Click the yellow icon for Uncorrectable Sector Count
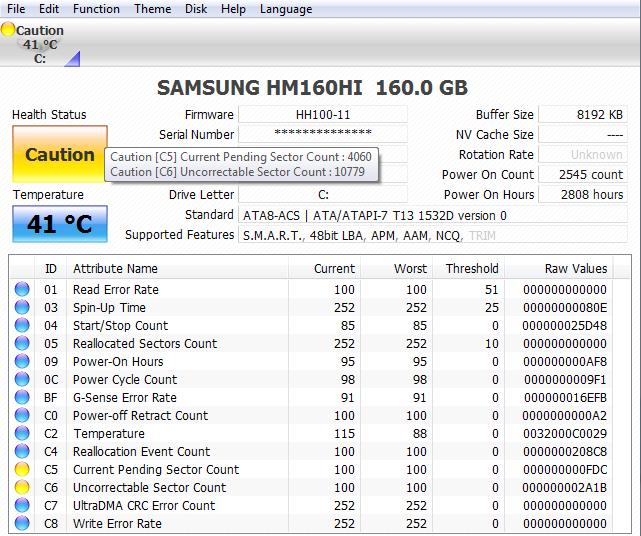Image resolution: width=641 pixels, height=536 pixels. coord(22,487)
